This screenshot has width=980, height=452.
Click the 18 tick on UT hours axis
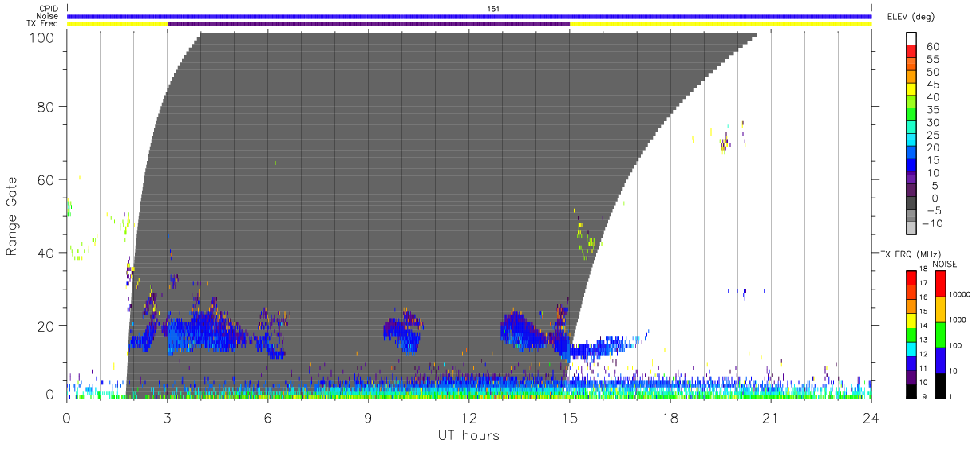click(670, 418)
